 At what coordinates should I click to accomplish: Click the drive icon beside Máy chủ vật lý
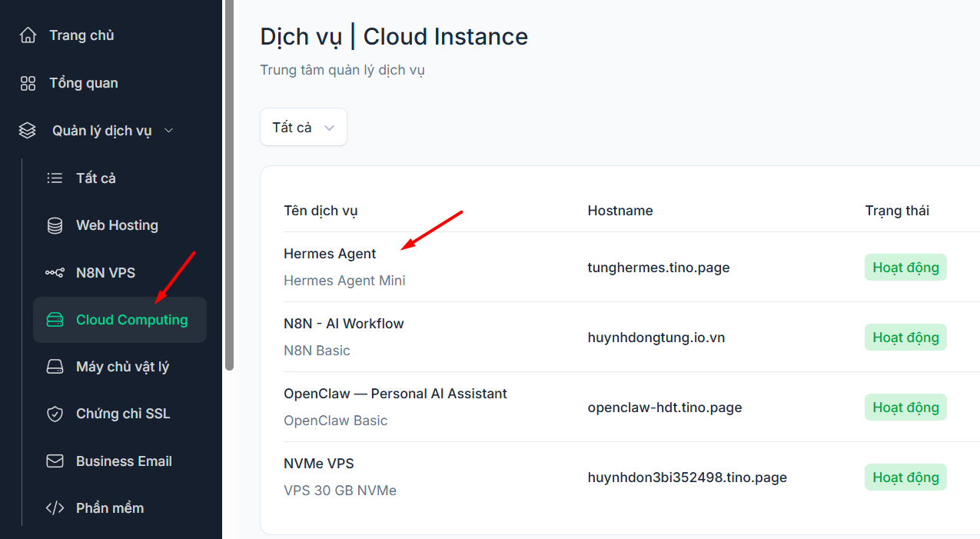[55, 367]
